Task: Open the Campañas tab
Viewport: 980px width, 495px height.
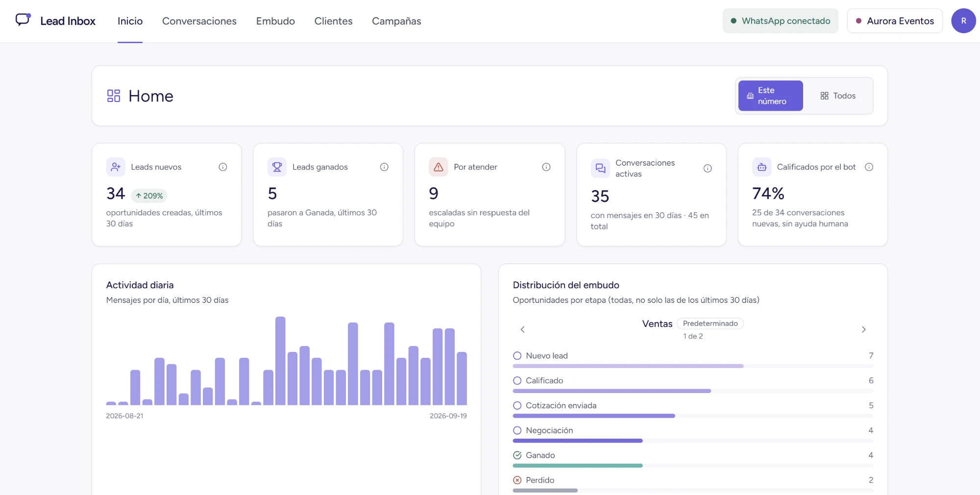Action: (396, 21)
